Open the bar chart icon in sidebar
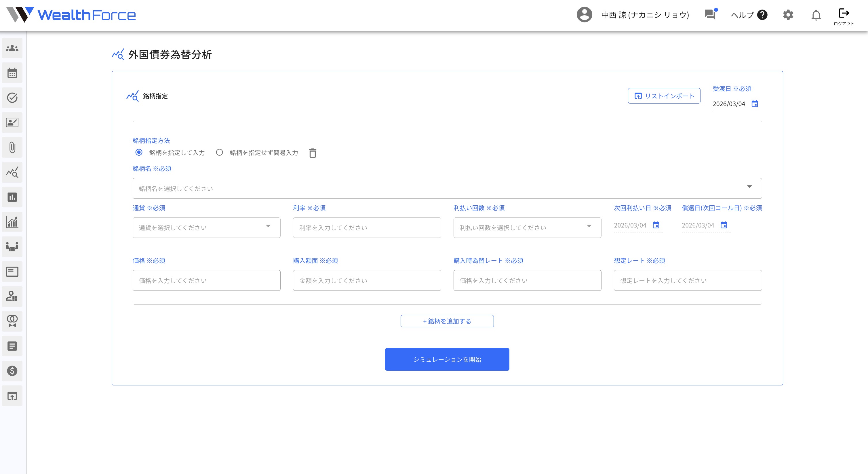The height and width of the screenshot is (474, 868). [x=12, y=197]
